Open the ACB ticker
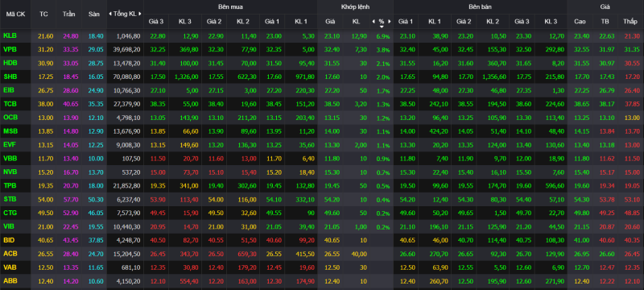644x290 pixels. tap(10, 254)
